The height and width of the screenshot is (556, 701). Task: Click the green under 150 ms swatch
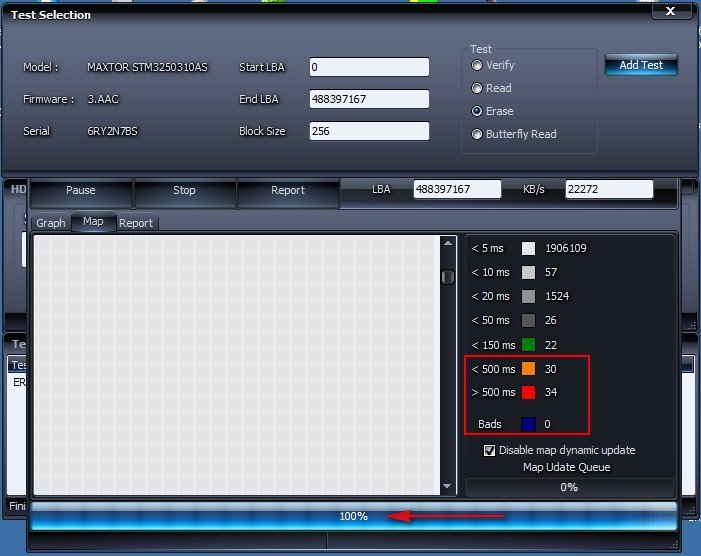(x=528, y=344)
